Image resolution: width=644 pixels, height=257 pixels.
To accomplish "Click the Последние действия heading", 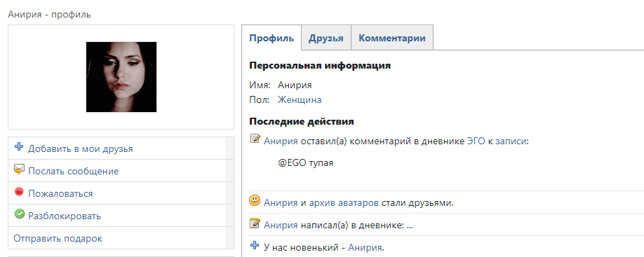I will [302, 122].
